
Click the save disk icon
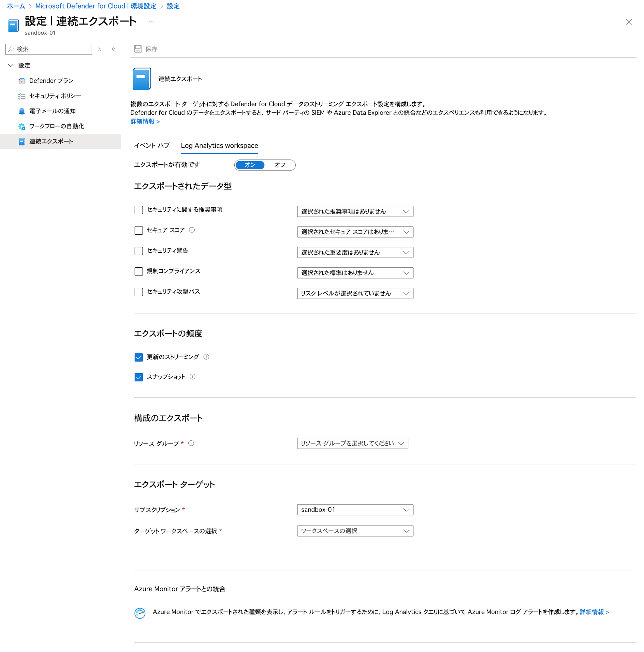click(138, 49)
